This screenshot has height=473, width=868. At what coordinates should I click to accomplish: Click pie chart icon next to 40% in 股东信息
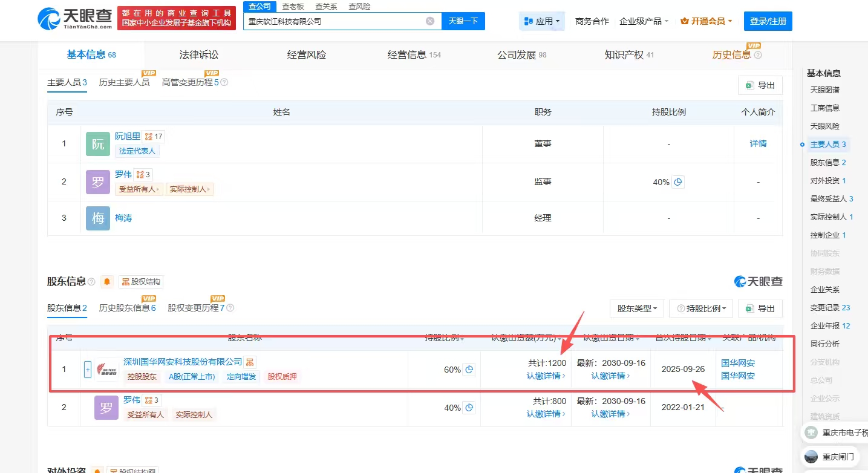pos(469,408)
